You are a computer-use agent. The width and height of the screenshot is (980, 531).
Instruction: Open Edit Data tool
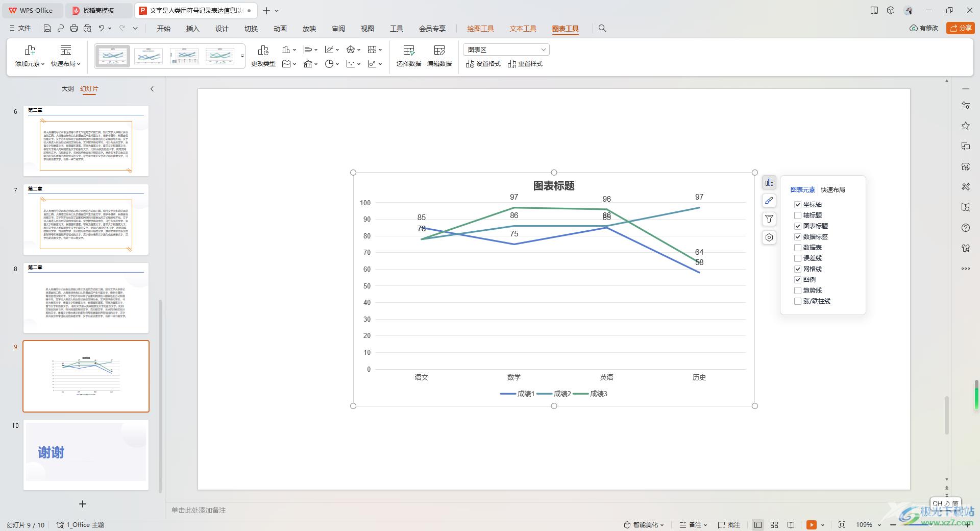click(439, 56)
